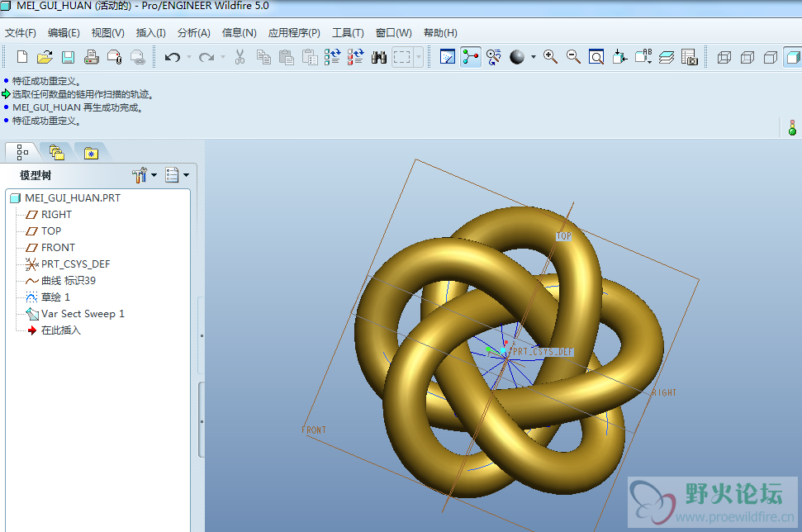Open the Regeneration Manager red-boxes icon
The height and width of the screenshot is (532, 802).
point(355,57)
